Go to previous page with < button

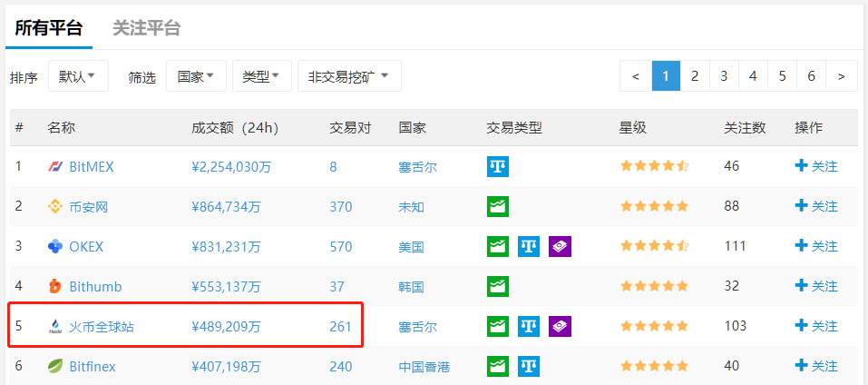636,76
